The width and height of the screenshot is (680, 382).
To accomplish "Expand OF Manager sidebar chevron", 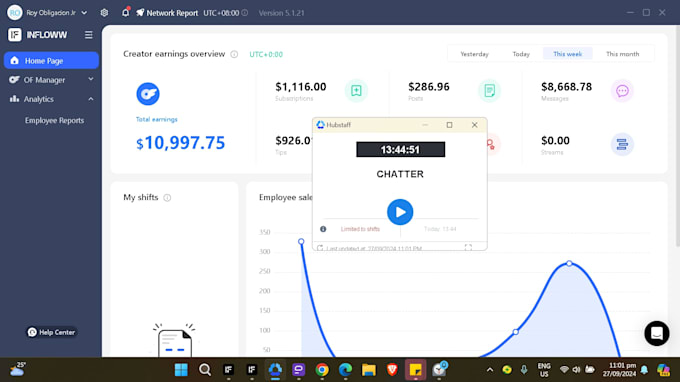I will pos(91,79).
